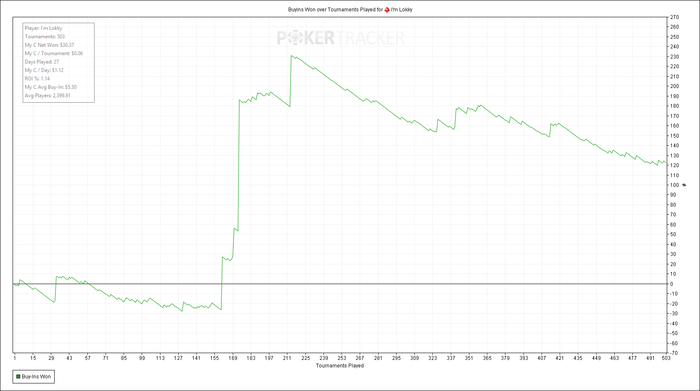Viewport: 700px width, 391px height.
Task: Select the 'Avg Players: 2,399.91' line
Action: click(x=48, y=96)
